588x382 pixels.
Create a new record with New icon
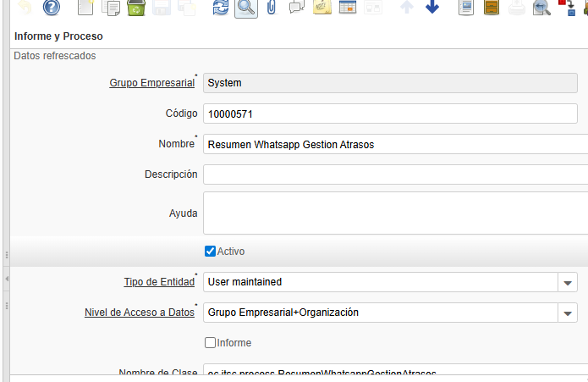click(x=85, y=8)
